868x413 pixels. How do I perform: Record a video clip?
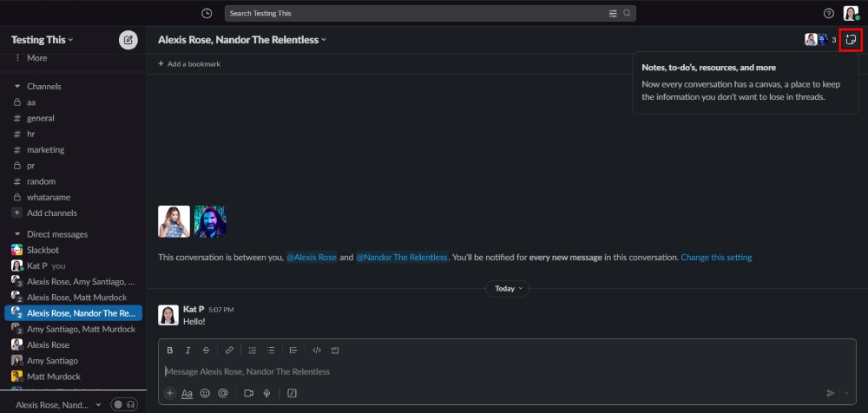(248, 393)
